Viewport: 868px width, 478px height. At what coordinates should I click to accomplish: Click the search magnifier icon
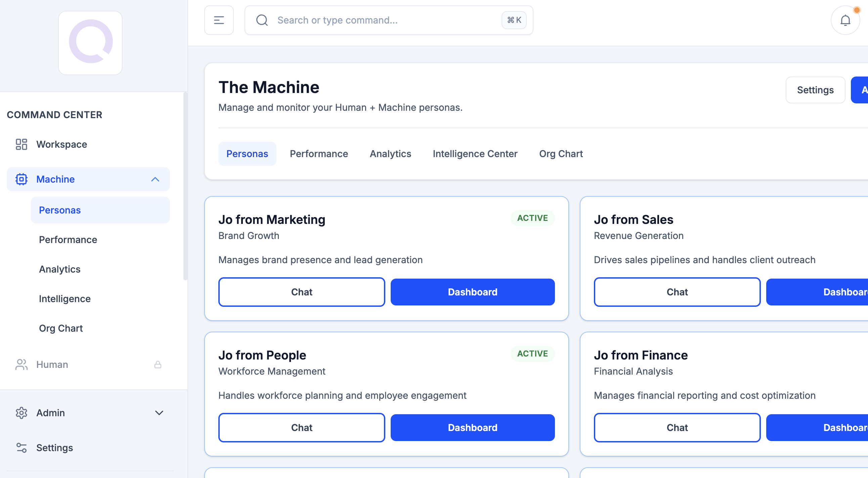pyautogui.click(x=262, y=20)
